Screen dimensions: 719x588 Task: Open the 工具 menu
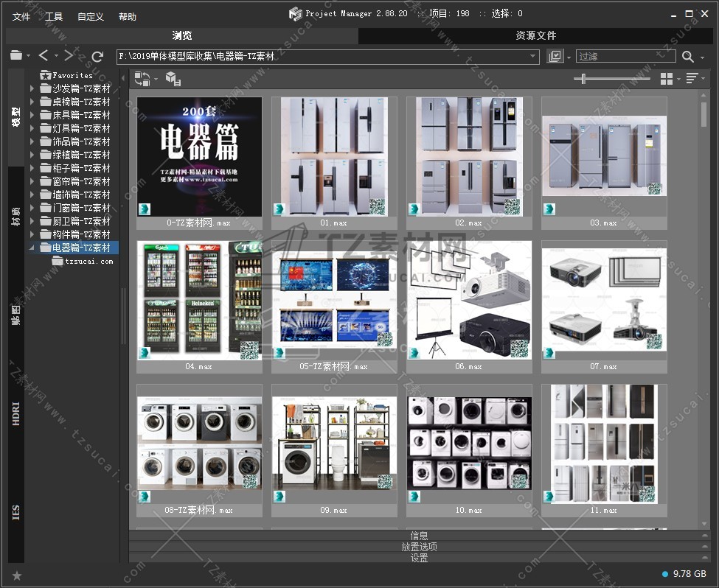pyautogui.click(x=54, y=16)
